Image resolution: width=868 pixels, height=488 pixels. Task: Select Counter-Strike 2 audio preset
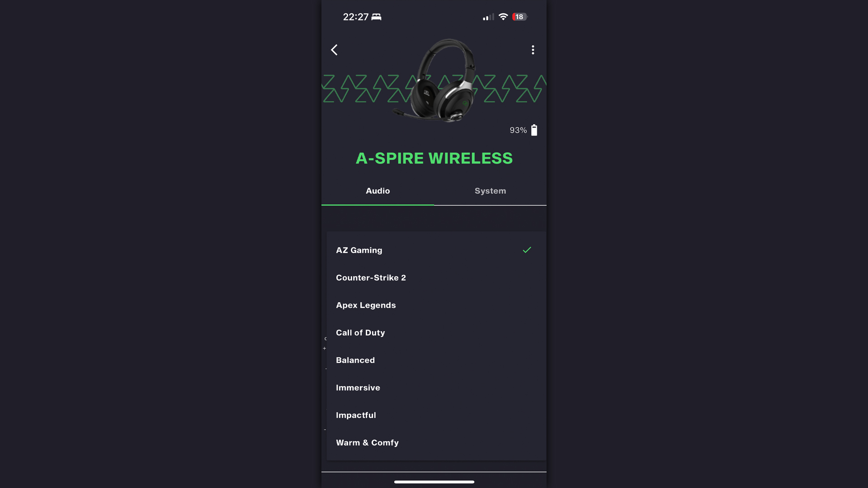[371, 277]
